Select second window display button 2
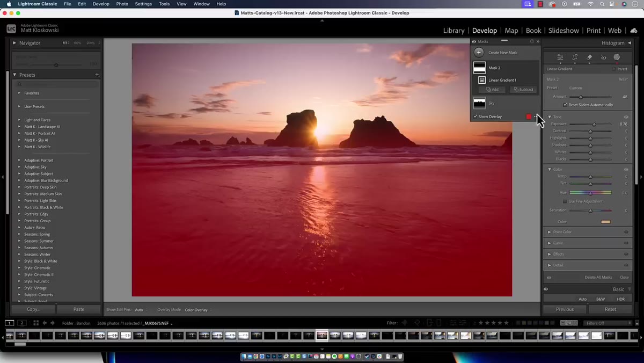Screen dimensions: 644x363 [21, 323]
